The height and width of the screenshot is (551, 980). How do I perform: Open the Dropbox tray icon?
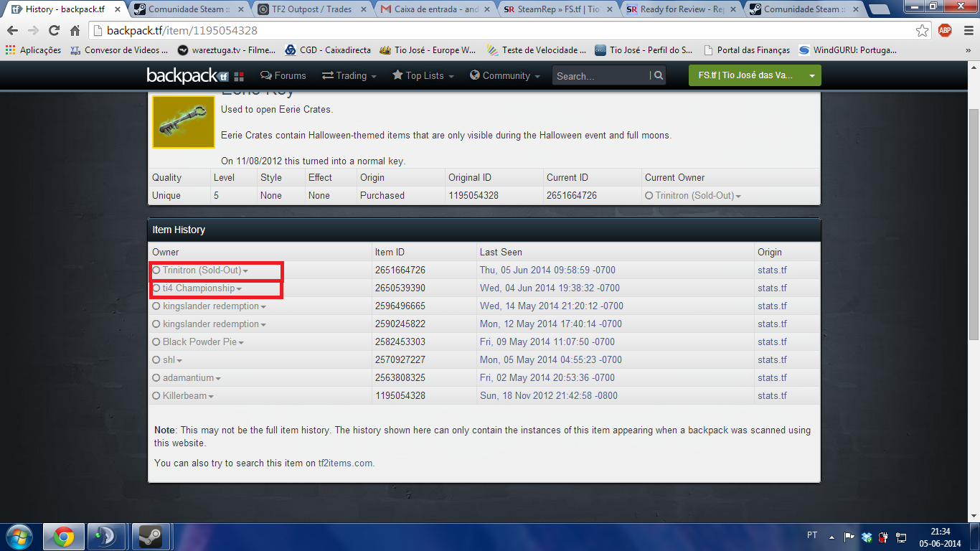click(x=867, y=537)
